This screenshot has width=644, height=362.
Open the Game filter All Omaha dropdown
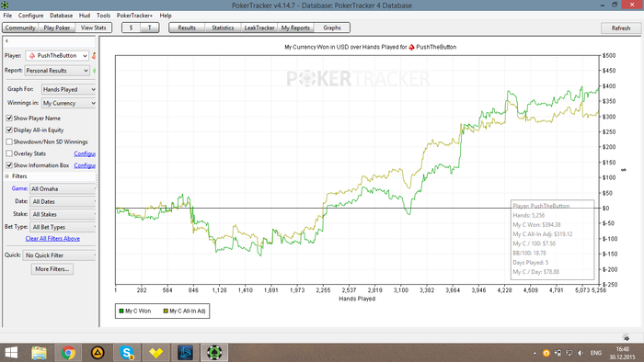(x=63, y=189)
